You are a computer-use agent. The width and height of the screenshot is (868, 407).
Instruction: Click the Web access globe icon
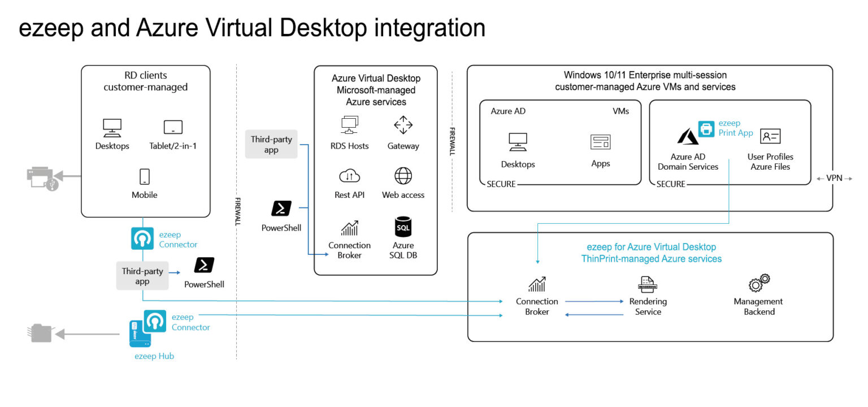pyautogui.click(x=403, y=176)
